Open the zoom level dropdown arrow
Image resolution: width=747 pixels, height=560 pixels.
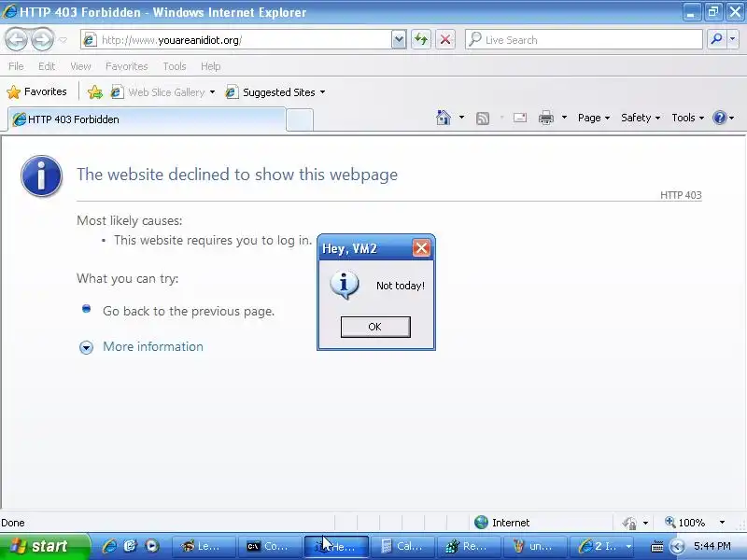pos(722,523)
